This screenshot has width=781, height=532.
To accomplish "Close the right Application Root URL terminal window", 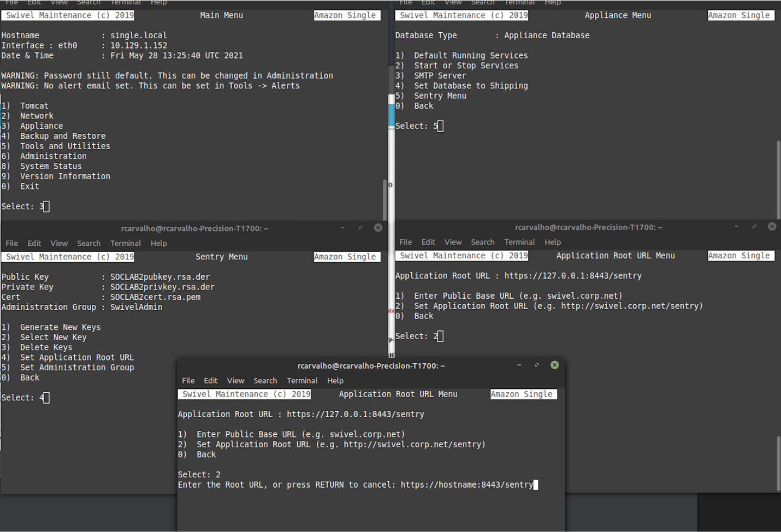I will (x=772, y=227).
